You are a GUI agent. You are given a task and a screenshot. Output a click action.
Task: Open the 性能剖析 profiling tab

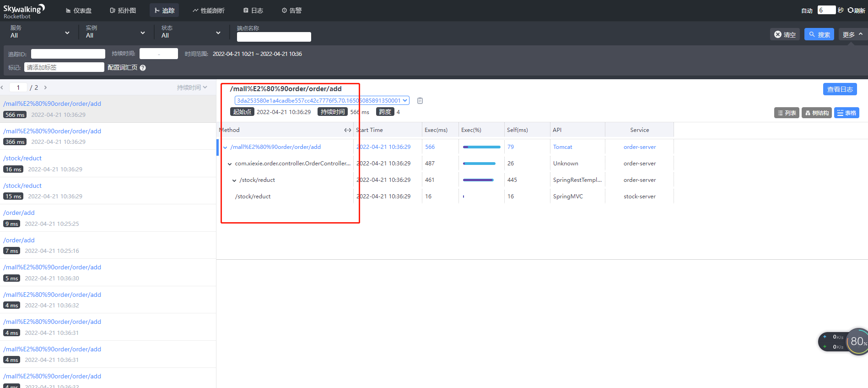[208, 11]
